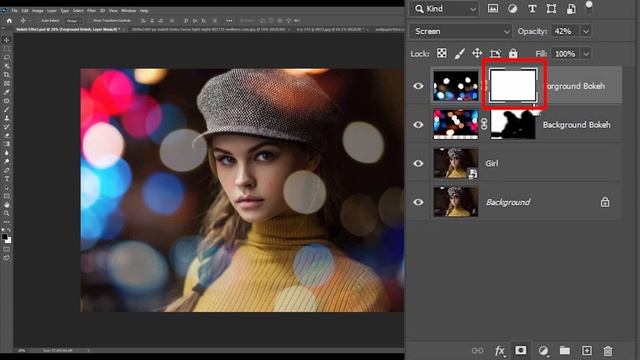Screen dimensions: 640x360
Task: Filter layers by adjustment layers icon
Action: point(512,9)
